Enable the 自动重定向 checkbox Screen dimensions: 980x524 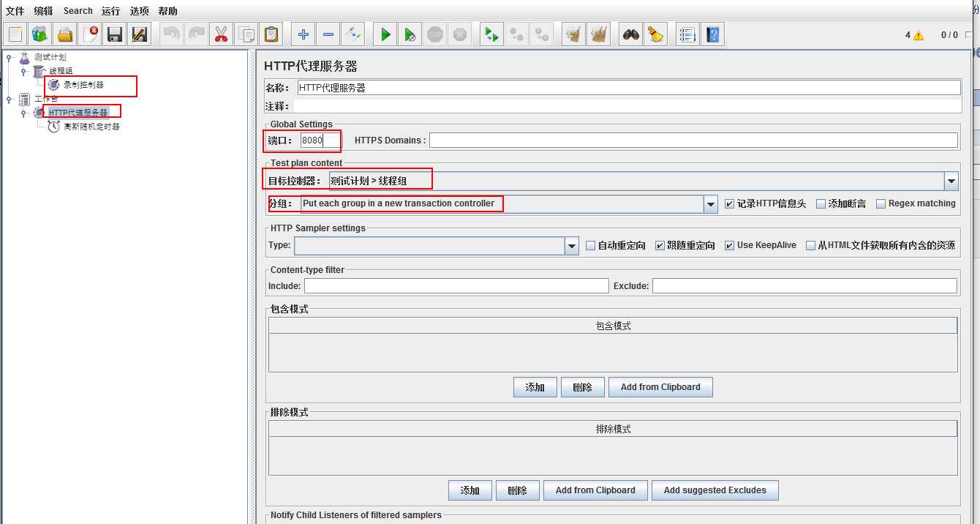click(x=590, y=246)
